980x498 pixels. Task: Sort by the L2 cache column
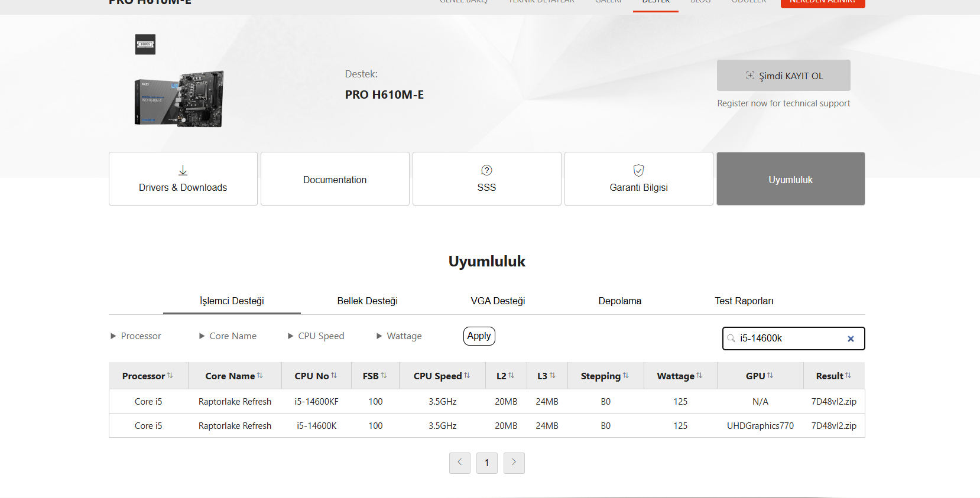click(511, 376)
